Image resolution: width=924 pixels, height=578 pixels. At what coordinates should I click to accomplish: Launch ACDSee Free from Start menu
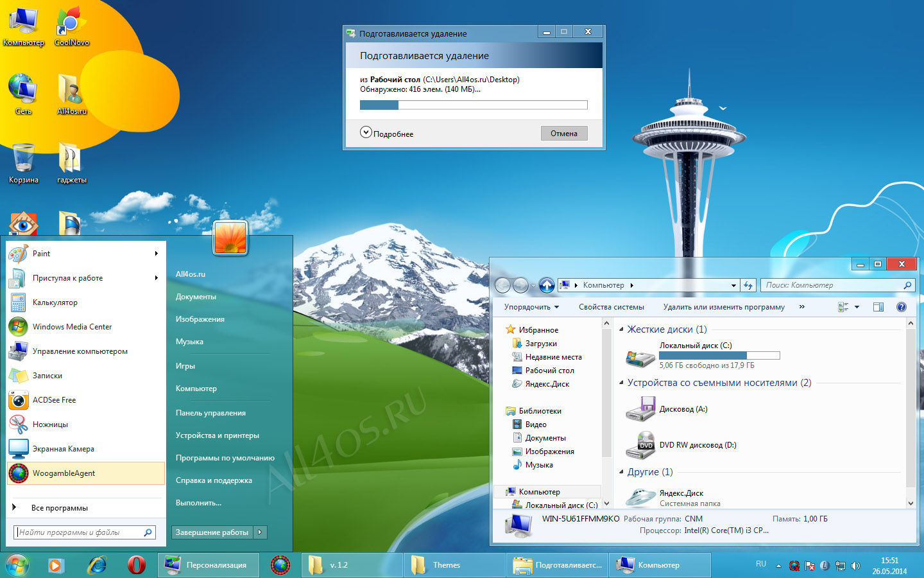tap(85, 400)
